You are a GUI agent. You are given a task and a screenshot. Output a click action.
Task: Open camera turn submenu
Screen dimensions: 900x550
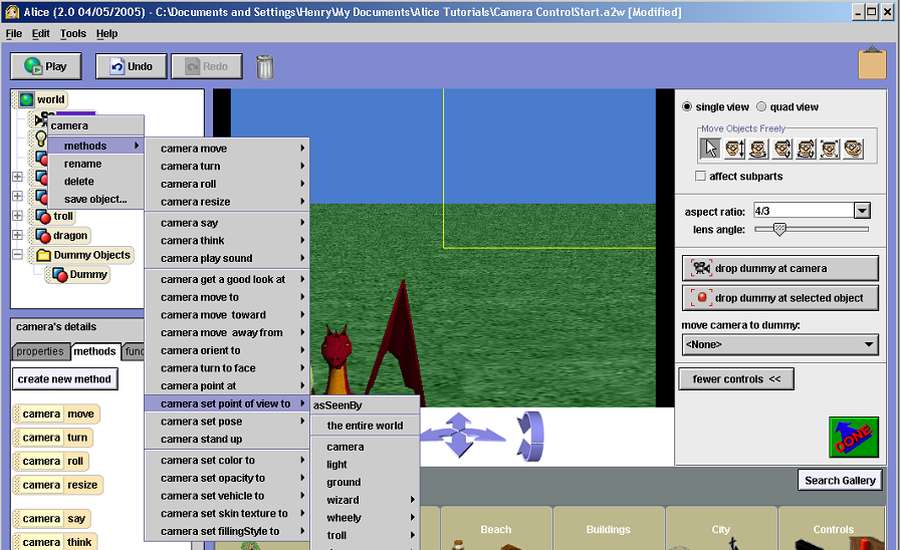click(227, 166)
